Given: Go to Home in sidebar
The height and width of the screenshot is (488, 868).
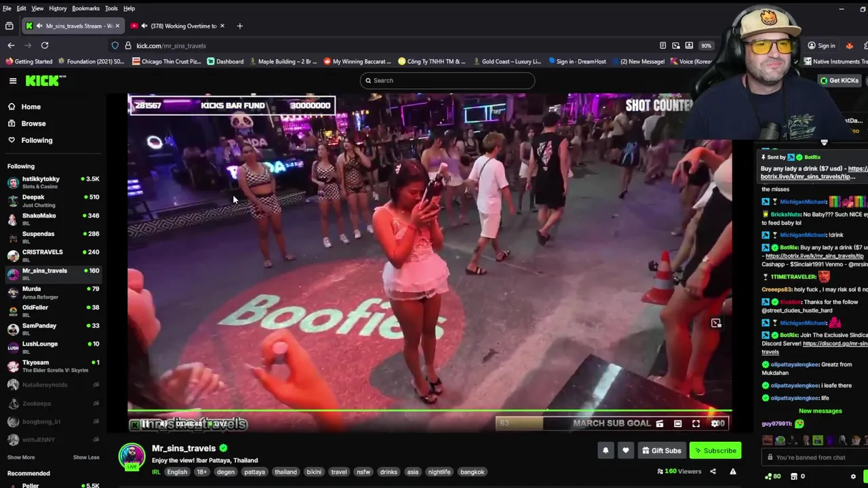Looking at the screenshot, I should 31,106.
